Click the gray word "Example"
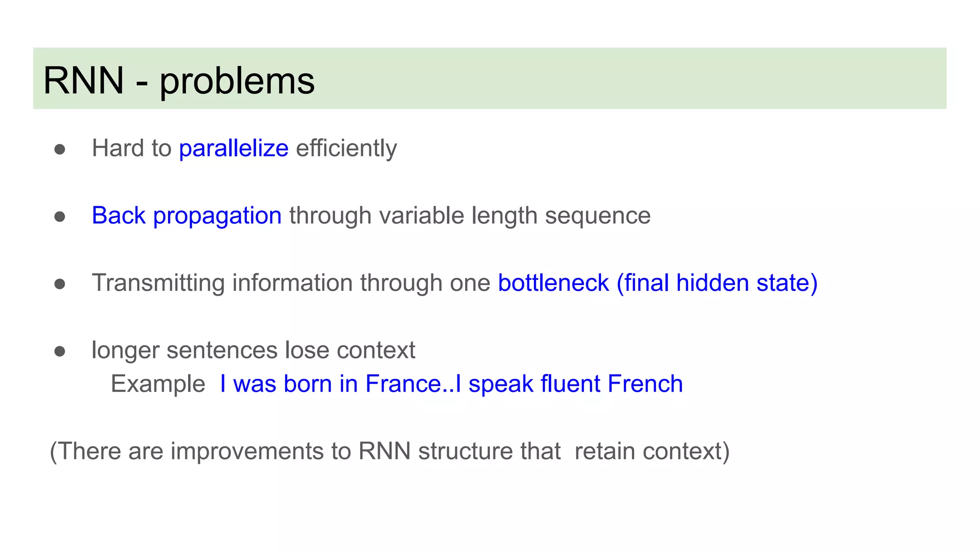Image resolution: width=980 pixels, height=551 pixels. pos(158,384)
